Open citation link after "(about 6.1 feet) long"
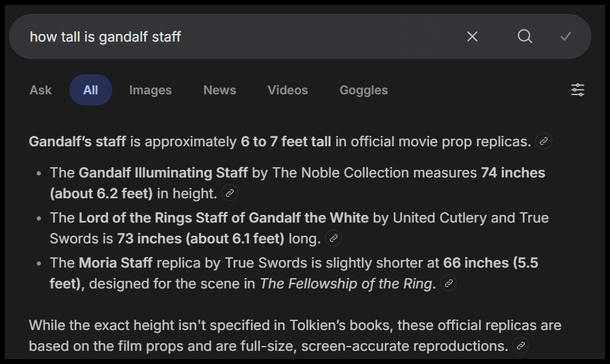Viewport: 610px width, 364px height. (333, 239)
